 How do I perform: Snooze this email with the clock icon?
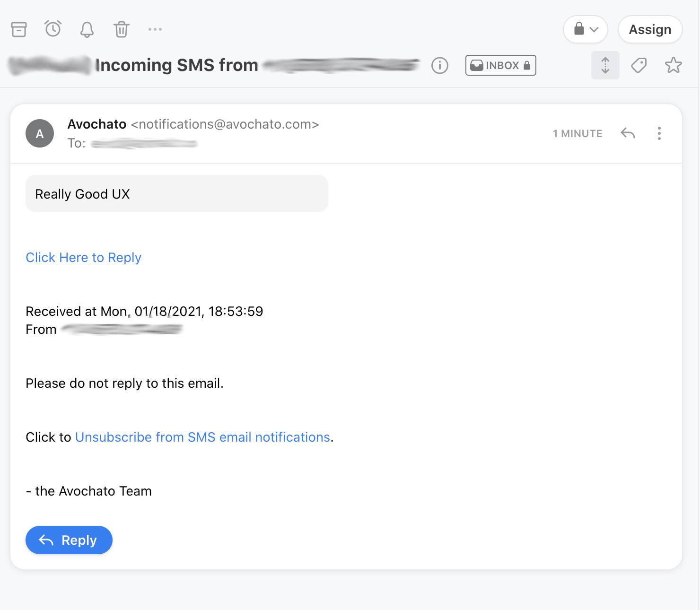click(x=53, y=29)
